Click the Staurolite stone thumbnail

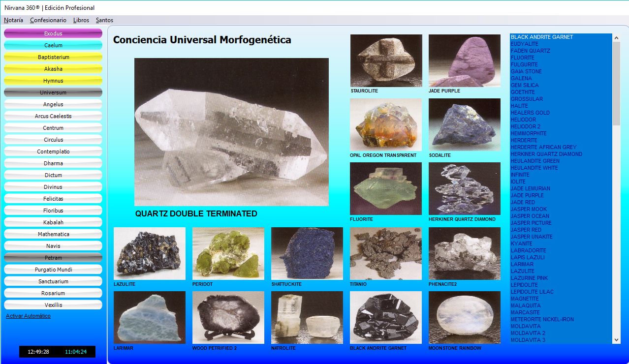pyautogui.click(x=386, y=61)
